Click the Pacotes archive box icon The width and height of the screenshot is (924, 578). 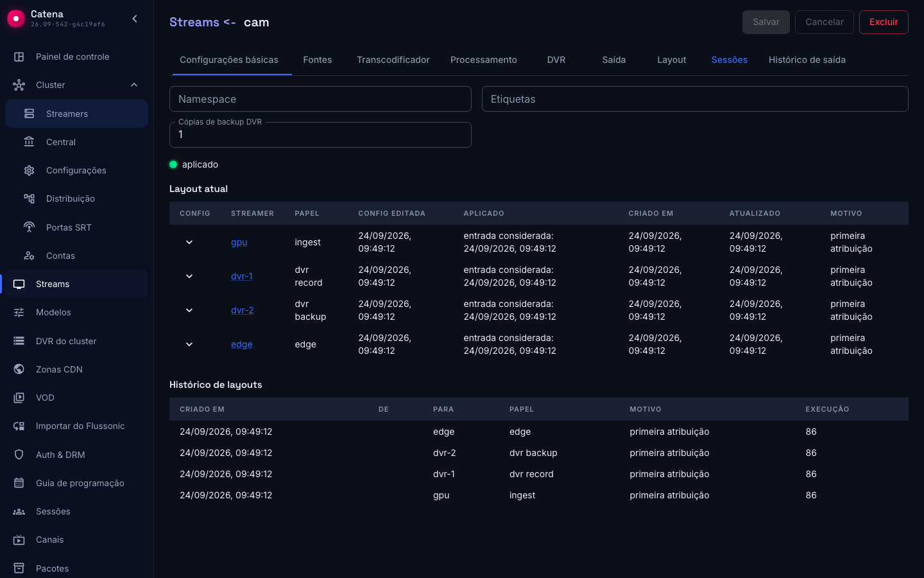point(19,568)
